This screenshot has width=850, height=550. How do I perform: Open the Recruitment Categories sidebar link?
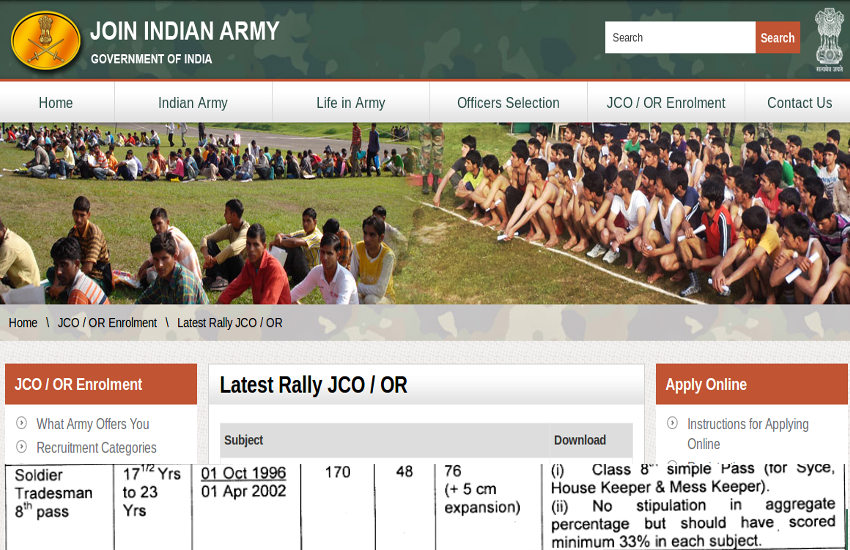tap(96, 448)
